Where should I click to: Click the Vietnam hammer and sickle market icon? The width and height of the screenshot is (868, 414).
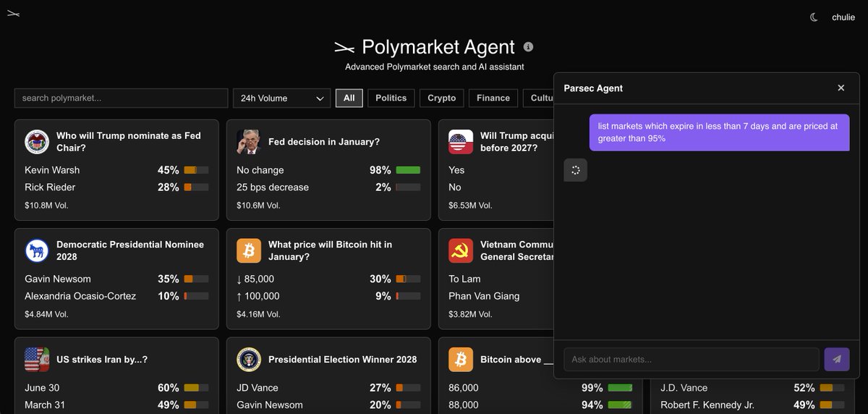460,250
